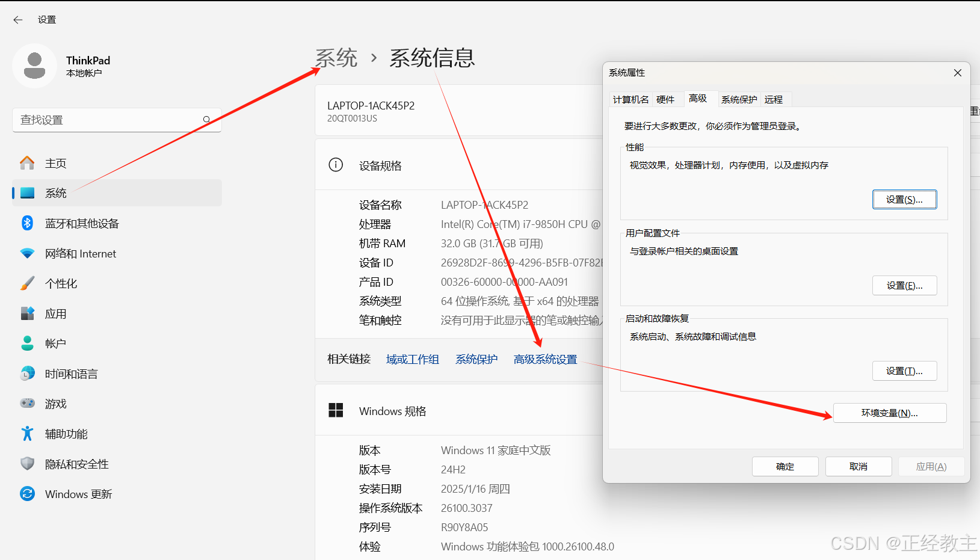Select 主页 in sidebar

pyautogui.click(x=117, y=163)
